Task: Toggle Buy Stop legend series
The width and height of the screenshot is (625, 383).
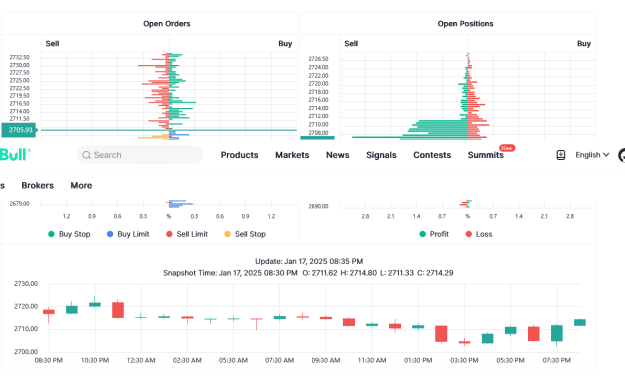Action: click(69, 234)
